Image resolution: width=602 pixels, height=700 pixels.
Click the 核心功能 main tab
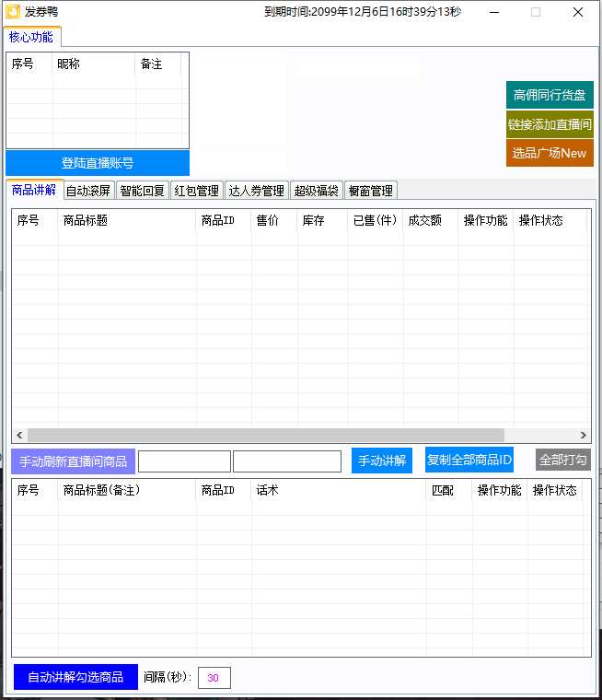31,38
